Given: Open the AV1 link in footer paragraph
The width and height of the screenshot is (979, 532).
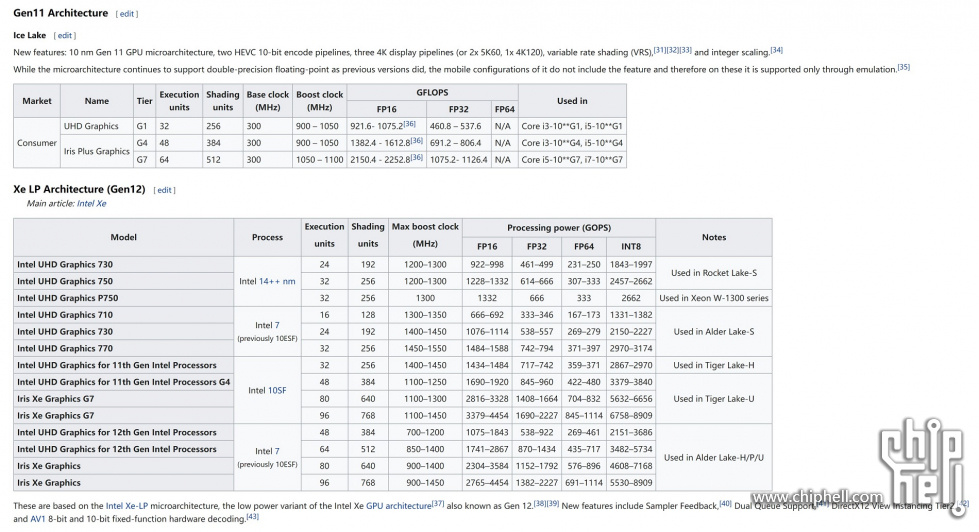Looking at the screenshot, I should click(x=37, y=519).
